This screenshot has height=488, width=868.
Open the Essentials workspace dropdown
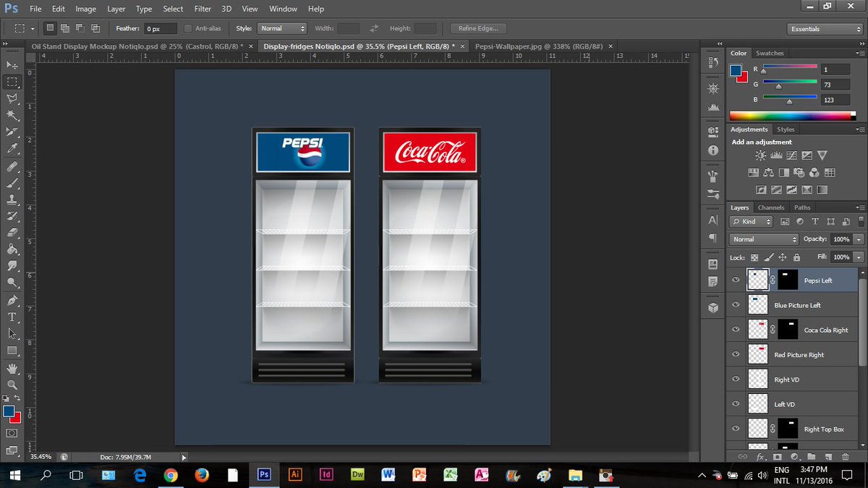click(825, 29)
